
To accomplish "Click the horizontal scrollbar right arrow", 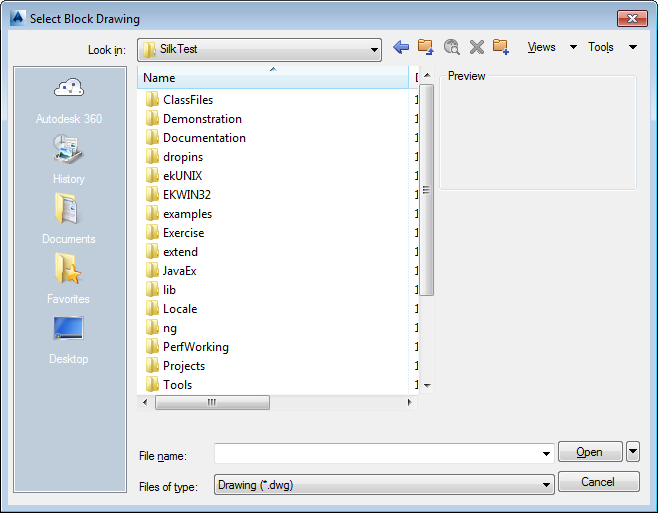I will coord(410,402).
